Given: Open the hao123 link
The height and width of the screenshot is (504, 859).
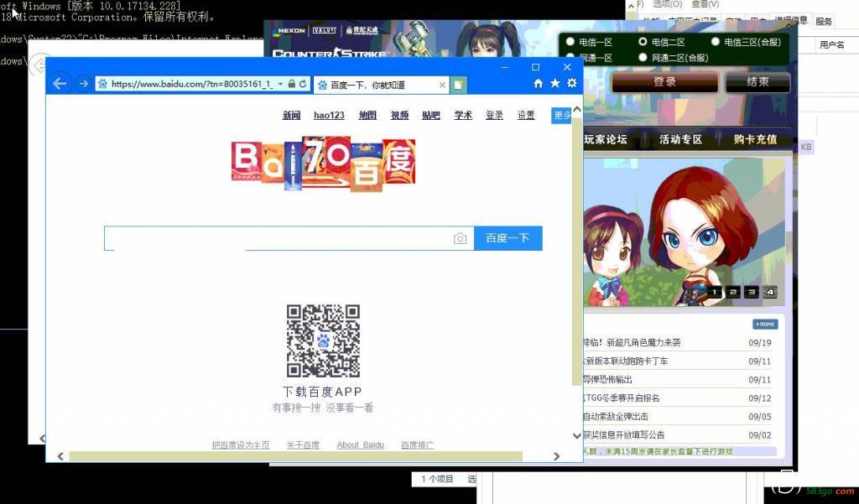Looking at the screenshot, I should [329, 115].
